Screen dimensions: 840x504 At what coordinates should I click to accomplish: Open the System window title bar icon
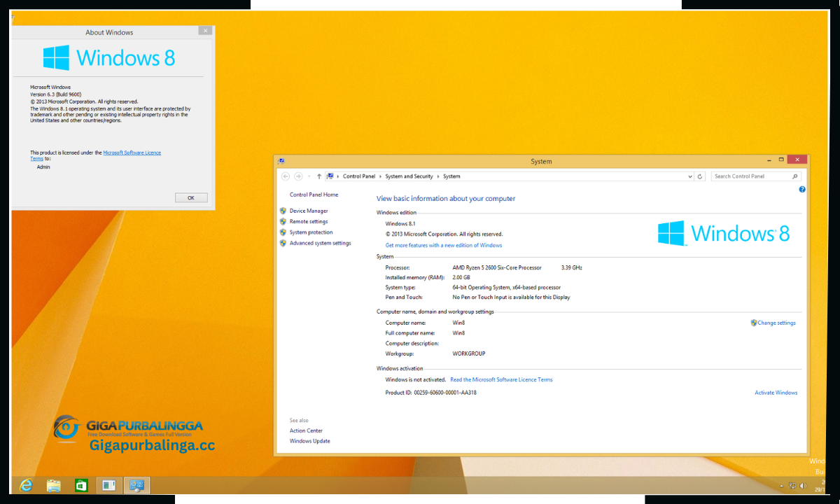(x=281, y=161)
